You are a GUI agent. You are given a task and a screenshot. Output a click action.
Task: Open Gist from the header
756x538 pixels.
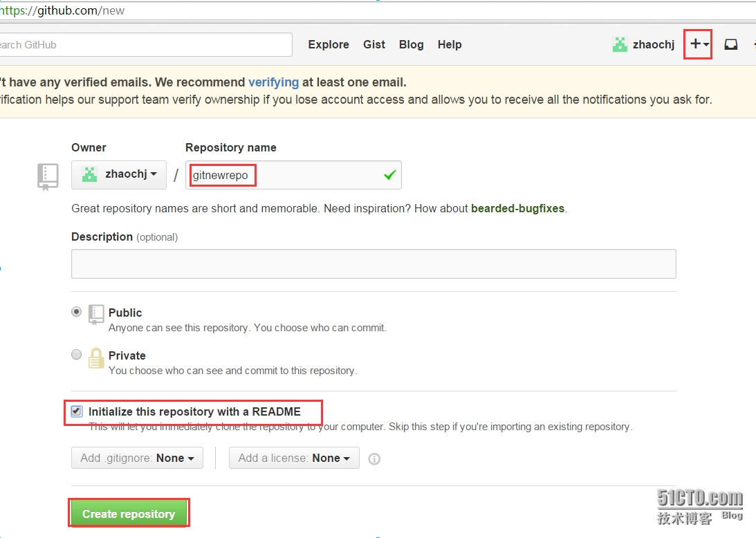pyautogui.click(x=374, y=44)
